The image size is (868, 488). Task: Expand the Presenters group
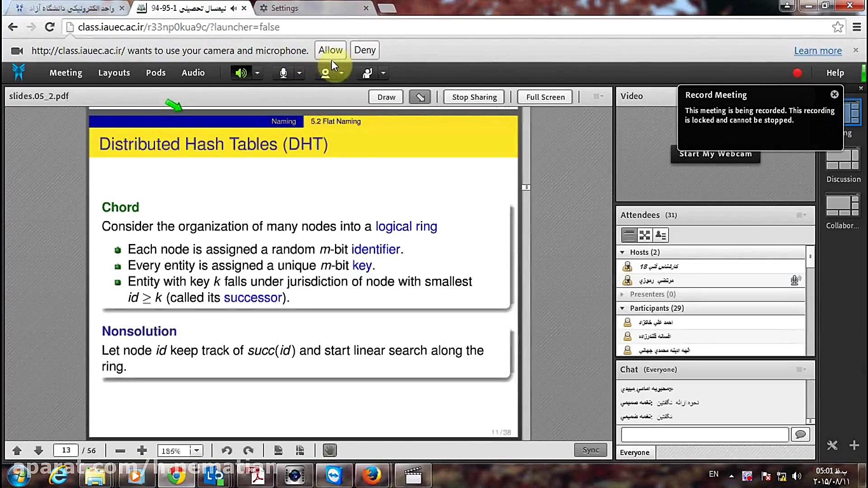(x=623, y=294)
